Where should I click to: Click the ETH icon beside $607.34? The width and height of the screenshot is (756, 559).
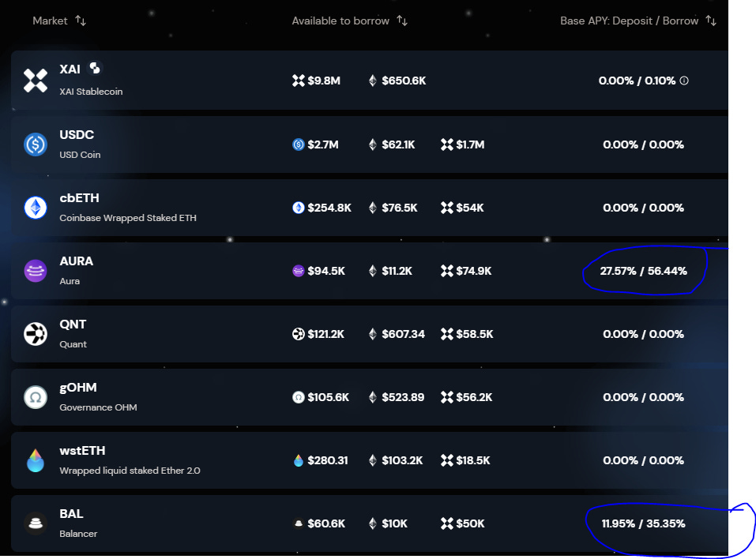(373, 334)
